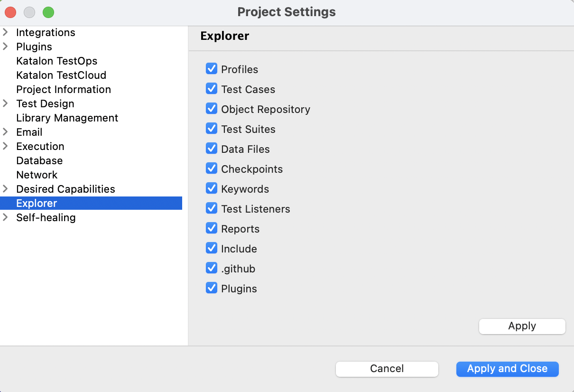Select the Database settings page

39,160
